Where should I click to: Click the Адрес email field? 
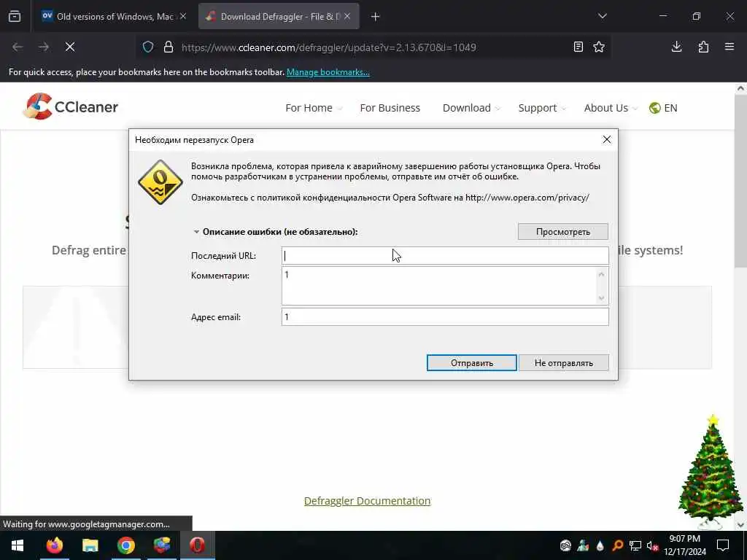tap(445, 316)
